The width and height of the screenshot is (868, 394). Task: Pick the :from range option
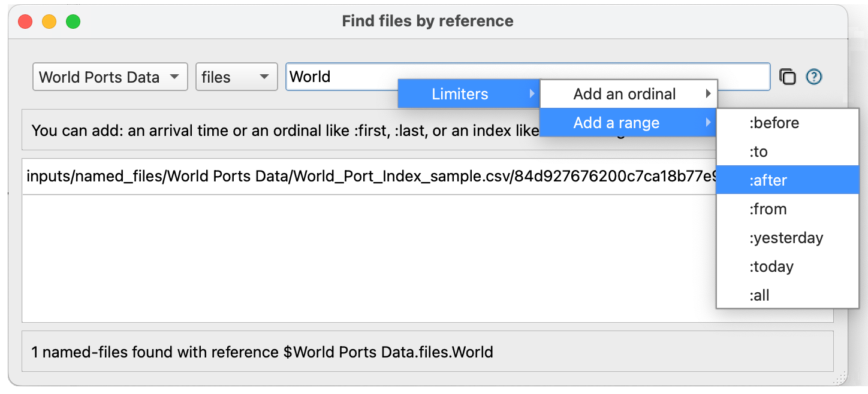(788, 209)
